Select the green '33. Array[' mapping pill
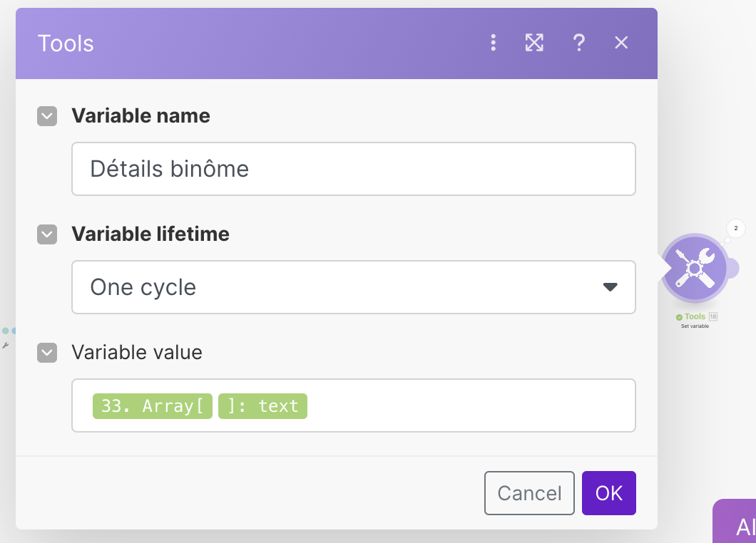Viewport: 756px width, 543px height. [x=153, y=406]
